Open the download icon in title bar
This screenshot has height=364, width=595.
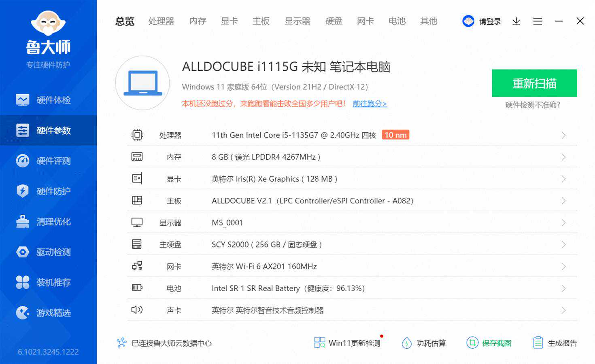[516, 21]
